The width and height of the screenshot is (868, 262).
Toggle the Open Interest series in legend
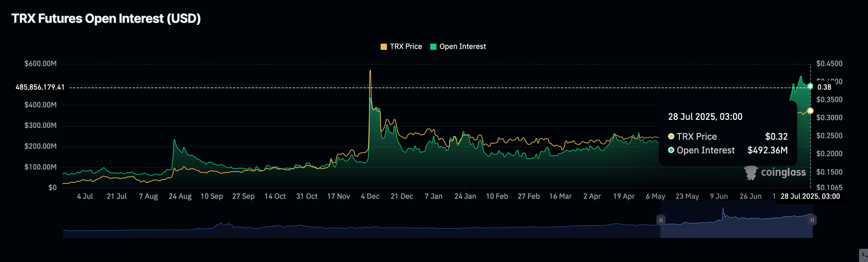pos(458,46)
